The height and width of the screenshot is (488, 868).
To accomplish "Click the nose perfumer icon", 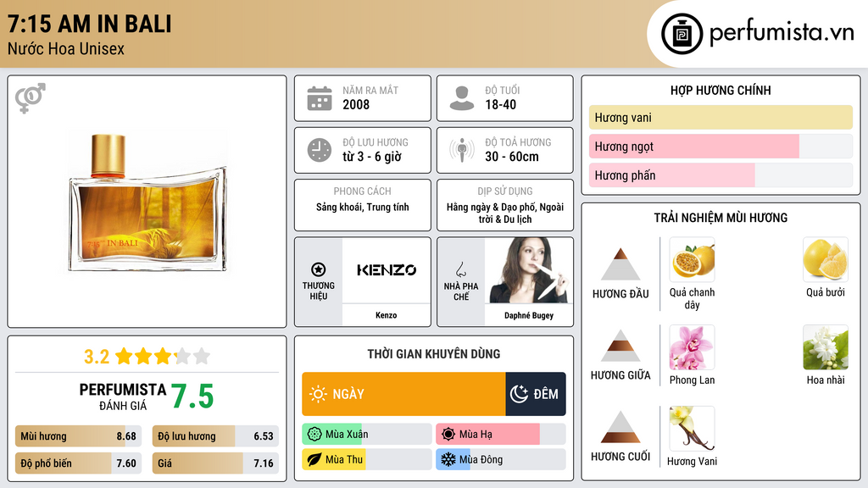I will (x=460, y=270).
